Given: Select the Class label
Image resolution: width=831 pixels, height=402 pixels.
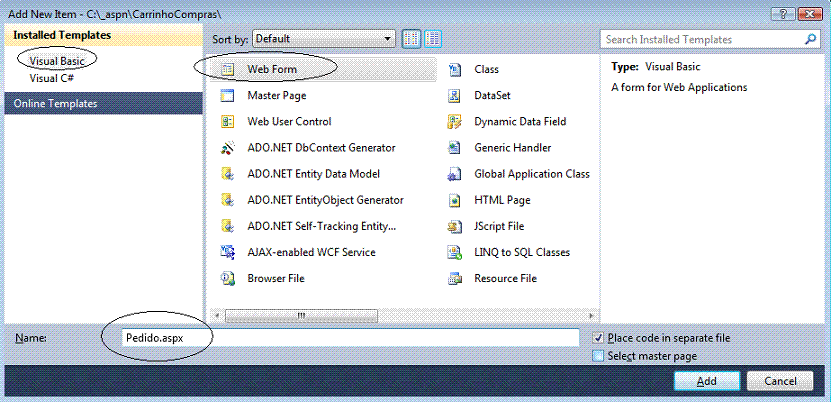Looking at the screenshot, I should tap(487, 69).
